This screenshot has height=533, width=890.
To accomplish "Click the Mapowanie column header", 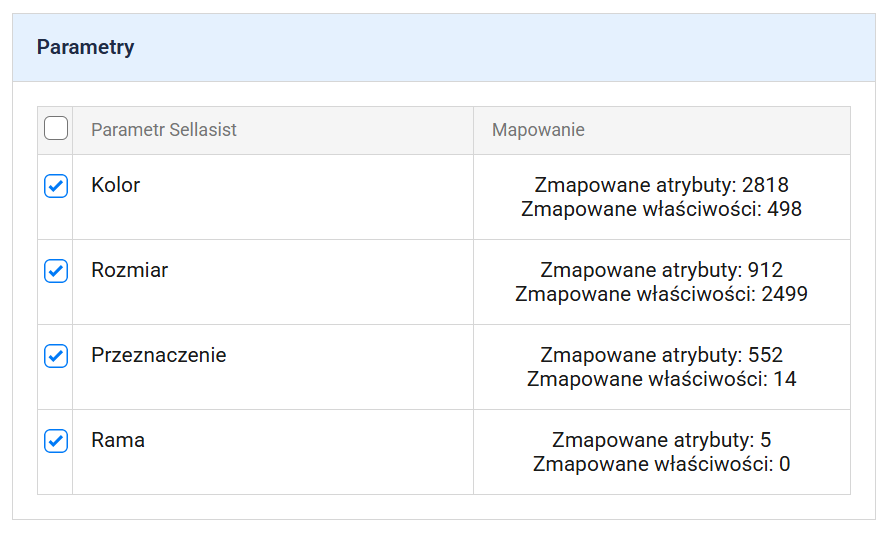I will pos(538,130).
